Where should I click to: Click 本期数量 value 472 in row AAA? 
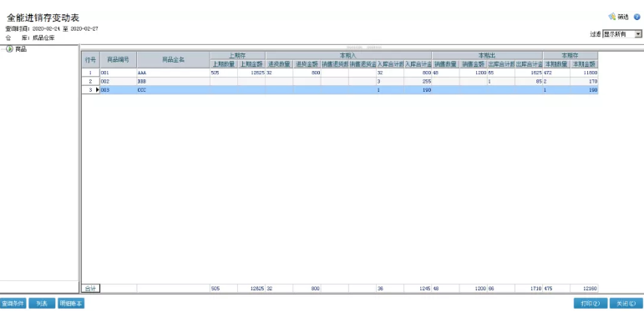click(x=556, y=73)
